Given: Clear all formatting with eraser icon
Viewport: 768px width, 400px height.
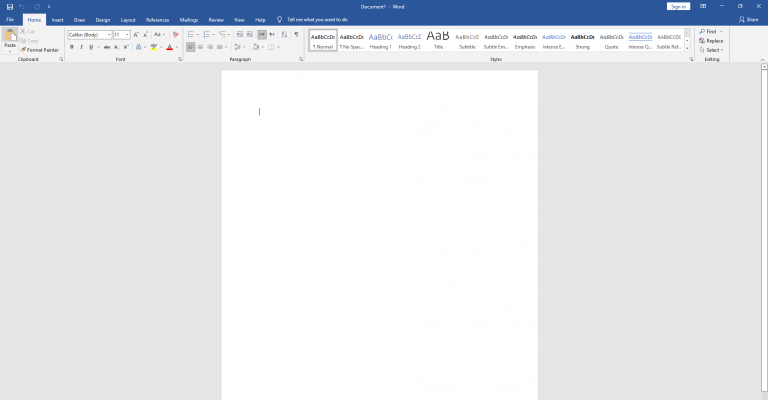Looking at the screenshot, I should [x=175, y=35].
